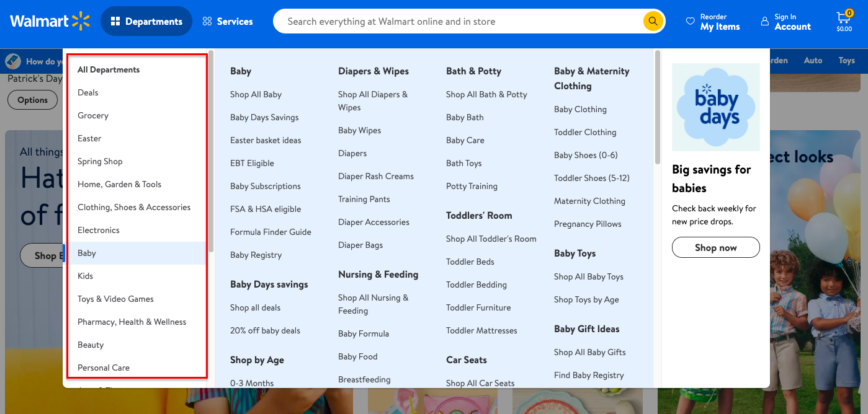Click the Baby submenu panel scrollbar
The height and width of the screenshot is (414, 868).
[x=657, y=107]
